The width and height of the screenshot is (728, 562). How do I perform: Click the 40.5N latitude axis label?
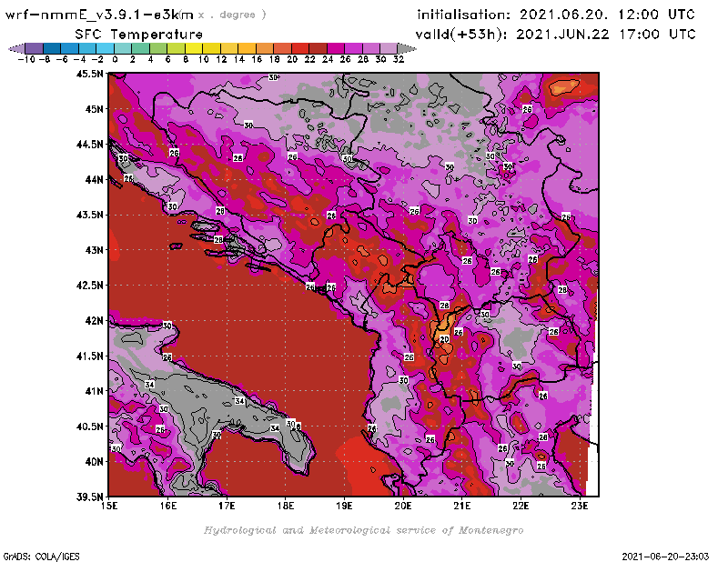[x=89, y=427]
